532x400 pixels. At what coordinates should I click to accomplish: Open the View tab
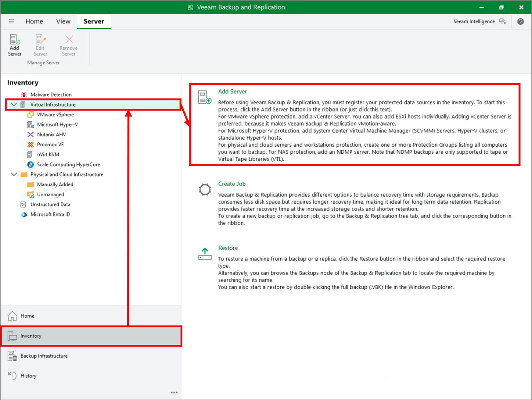point(63,21)
